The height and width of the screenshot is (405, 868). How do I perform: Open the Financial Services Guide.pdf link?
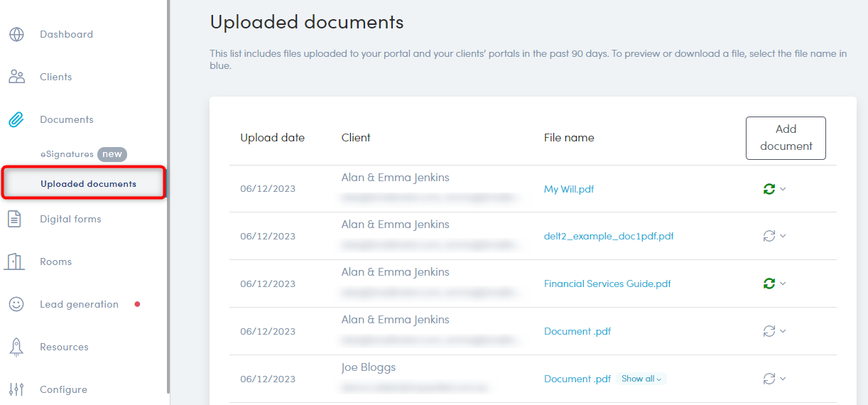pyautogui.click(x=607, y=283)
